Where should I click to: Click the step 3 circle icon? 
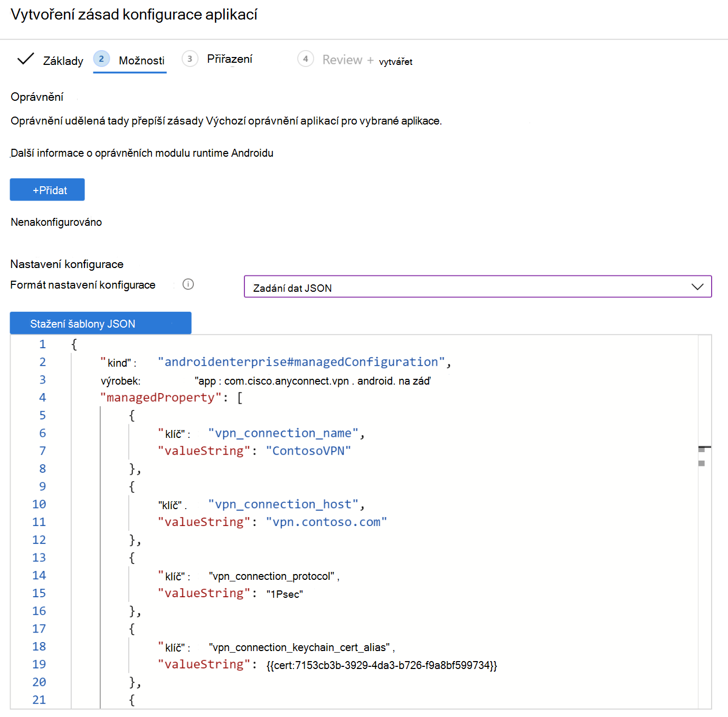click(190, 59)
